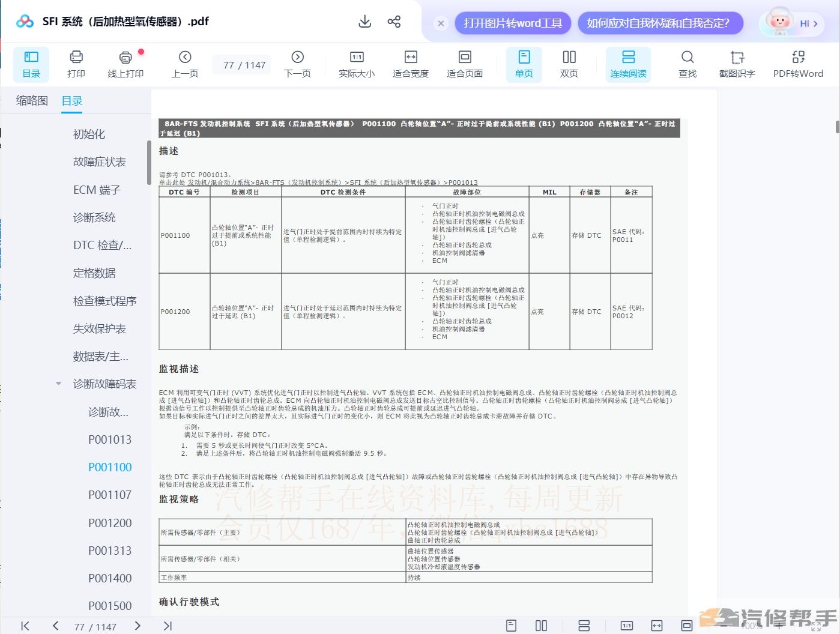Image resolution: width=840 pixels, height=634 pixels.
Task: Jump to P001013 in outline
Action: pos(110,439)
